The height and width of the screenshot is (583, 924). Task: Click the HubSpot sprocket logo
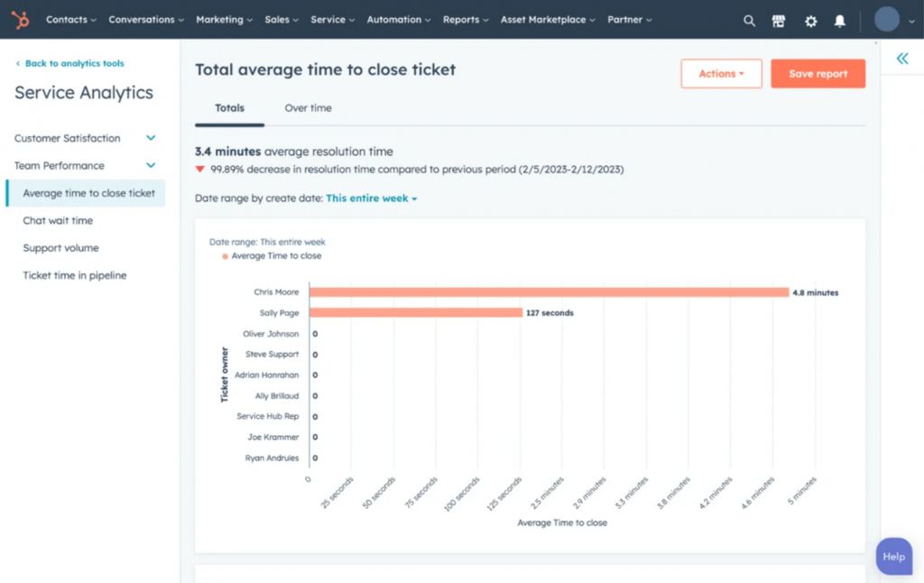coord(20,18)
